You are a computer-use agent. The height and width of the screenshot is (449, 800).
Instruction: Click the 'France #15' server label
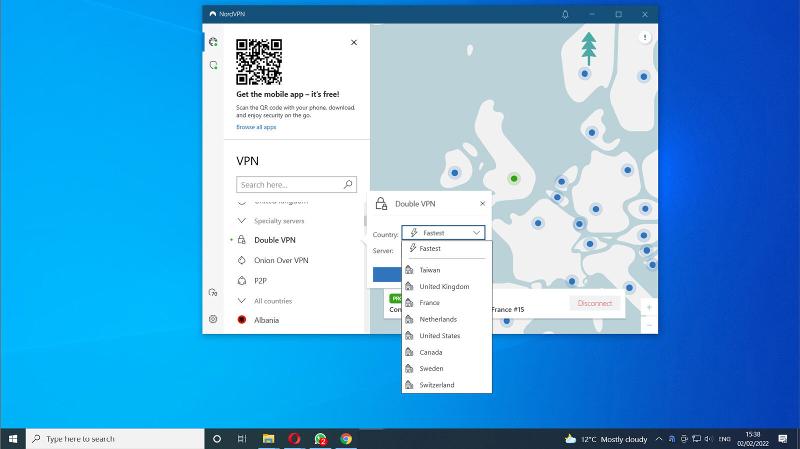(508, 309)
